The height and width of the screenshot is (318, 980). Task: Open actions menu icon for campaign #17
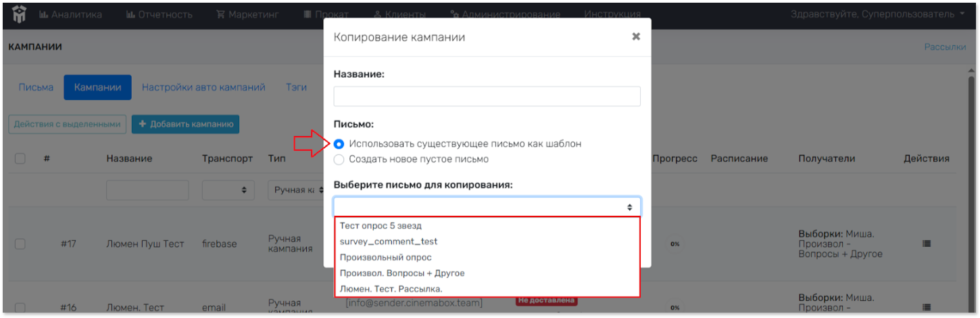click(x=927, y=244)
